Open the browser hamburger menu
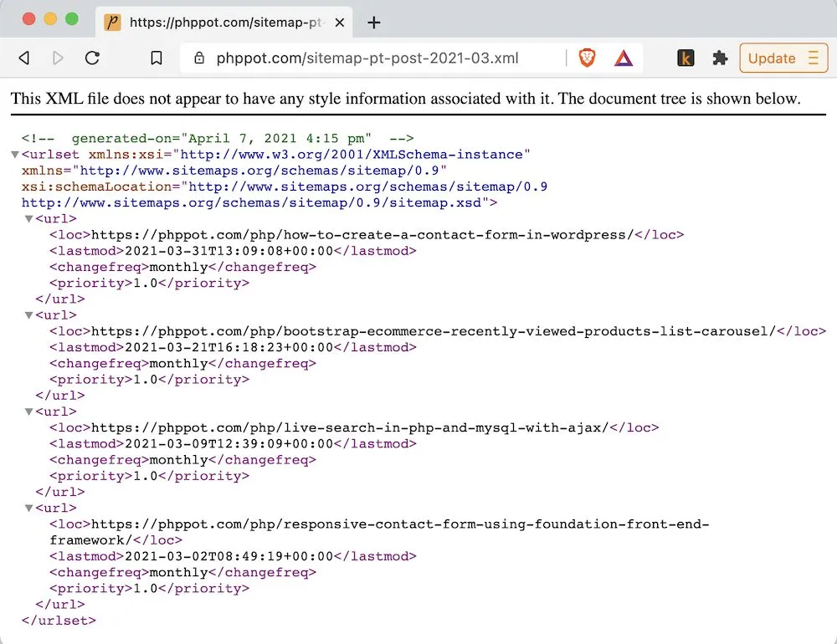The height and width of the screenshot is (644, 837). pos(814,58)
